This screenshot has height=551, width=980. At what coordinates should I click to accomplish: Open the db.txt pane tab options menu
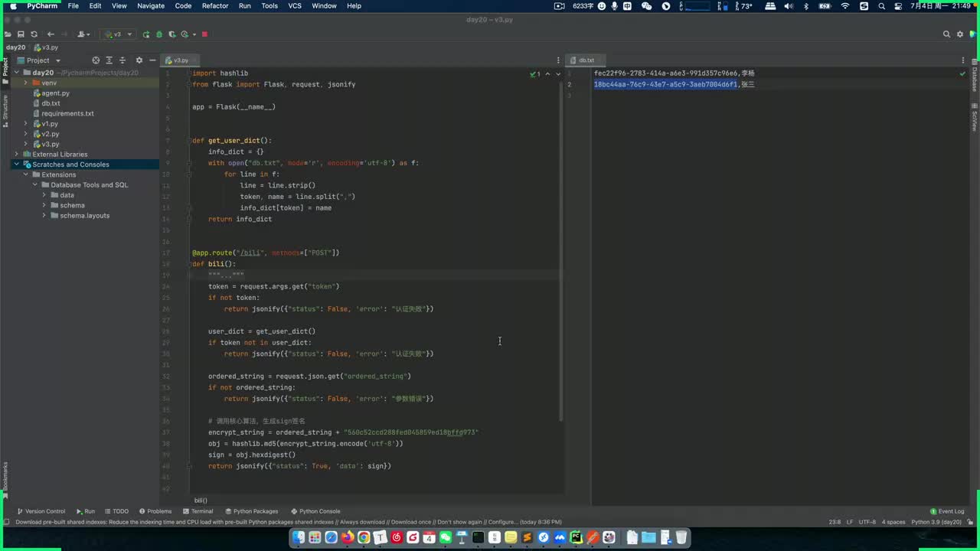[963, 60]
